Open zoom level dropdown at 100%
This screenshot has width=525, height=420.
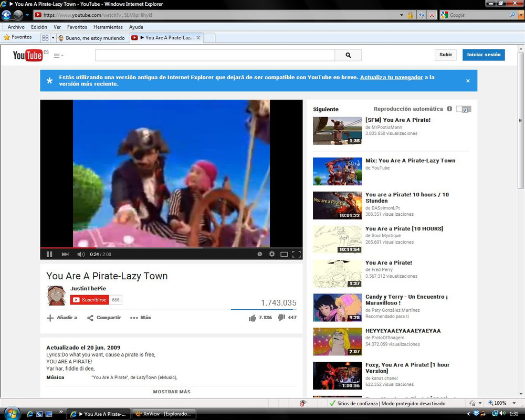(514, 403)
